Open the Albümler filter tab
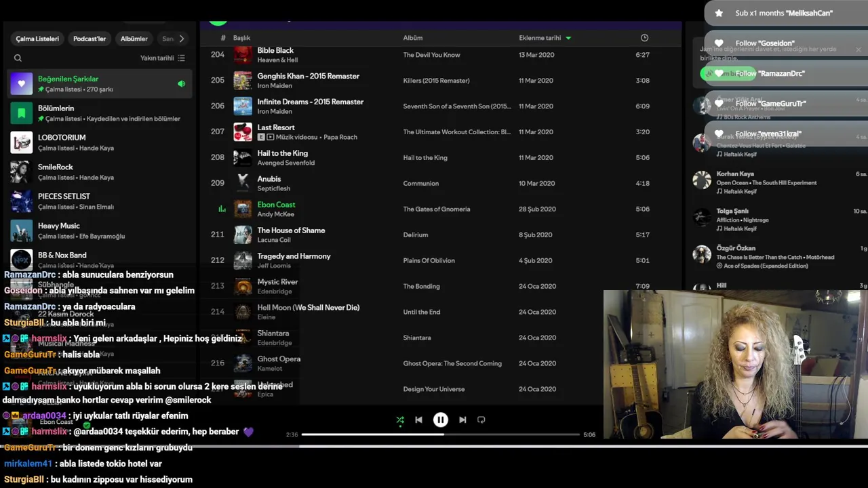The image size is (868, 488). click(x=134, y=39)
